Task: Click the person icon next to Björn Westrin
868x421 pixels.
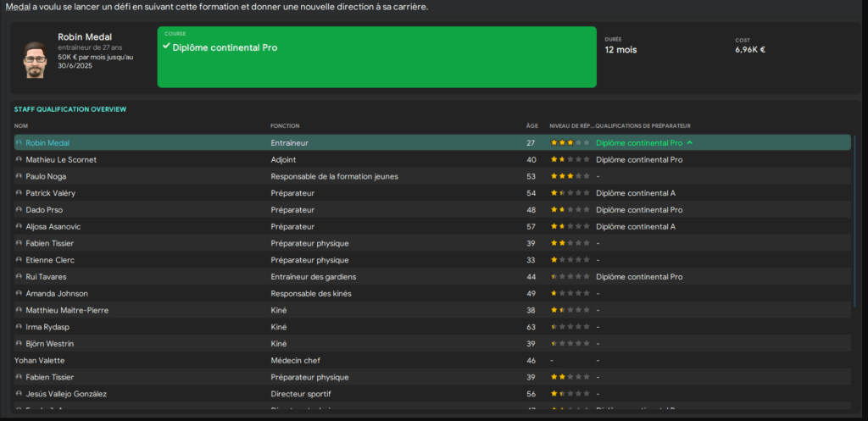Action: [x=19, y=344]
